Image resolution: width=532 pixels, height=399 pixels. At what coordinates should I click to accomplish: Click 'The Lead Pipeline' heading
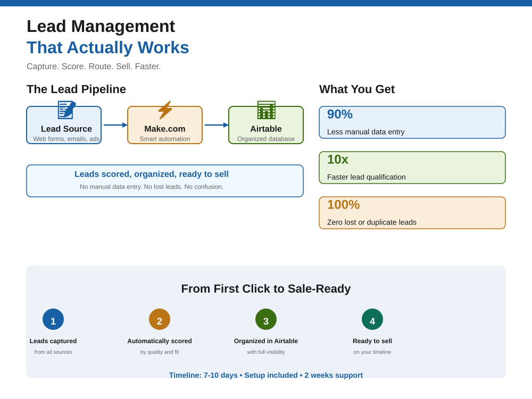coord(76,89)
